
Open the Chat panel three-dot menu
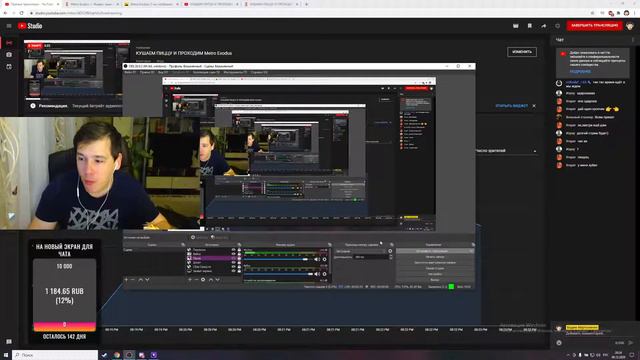[633, 40]
